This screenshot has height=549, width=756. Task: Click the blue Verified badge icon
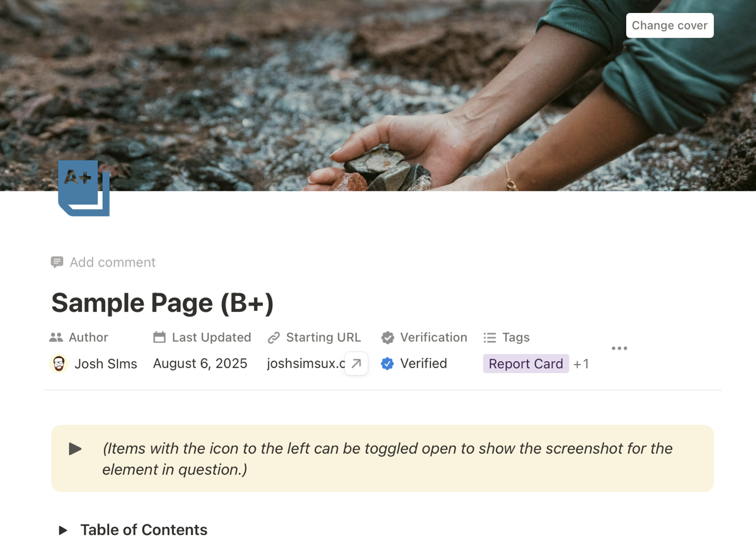387,363
